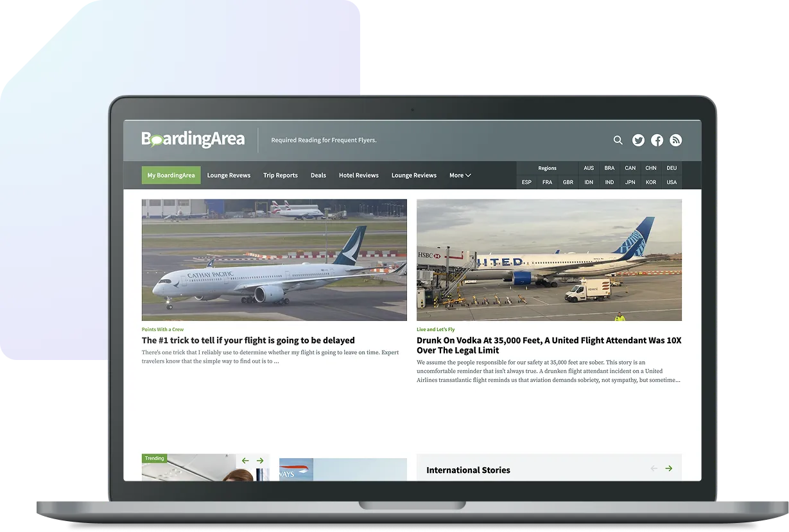Click the International Stories heading

coord(468,470)
